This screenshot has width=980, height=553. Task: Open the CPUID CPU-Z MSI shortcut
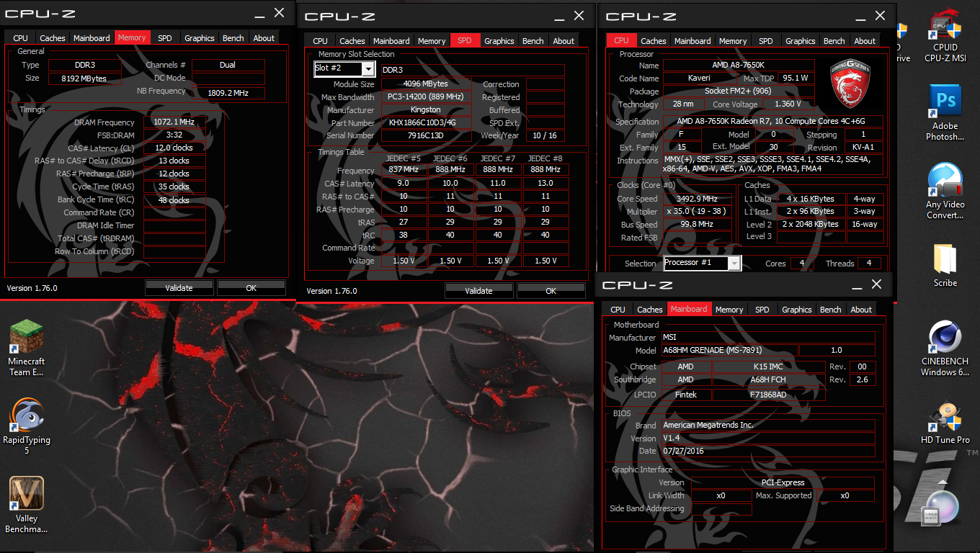pyautogui.click(x=945, y=36)
